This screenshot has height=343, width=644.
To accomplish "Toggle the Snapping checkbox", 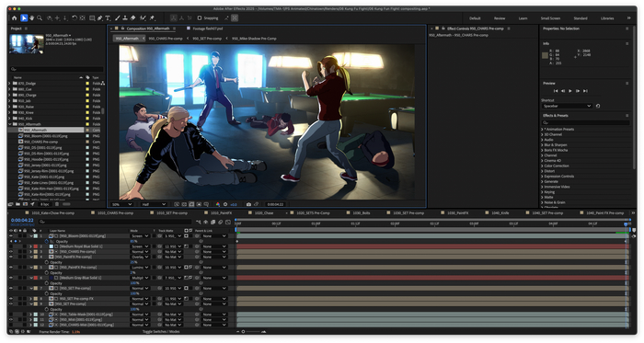I will [200, 18].
